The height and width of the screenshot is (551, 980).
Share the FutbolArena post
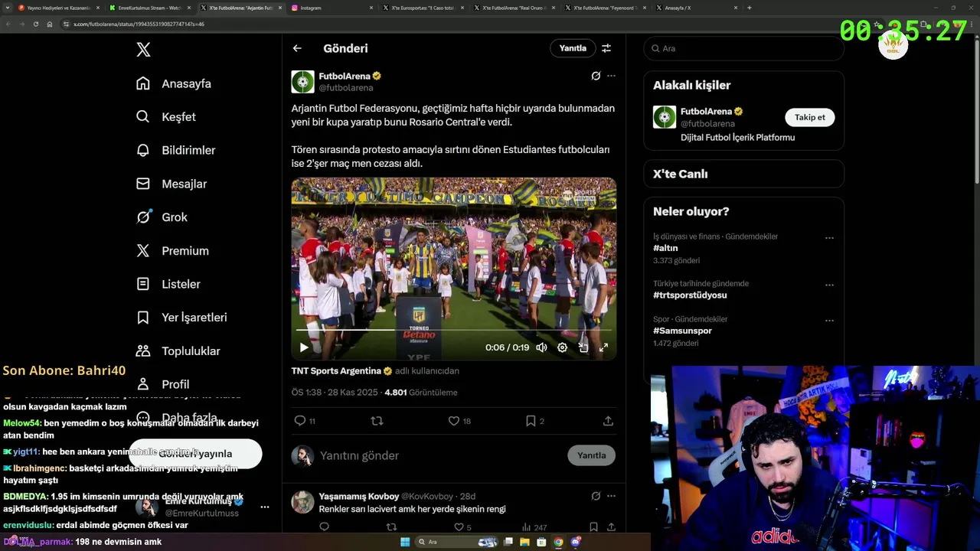coord(608,421)
